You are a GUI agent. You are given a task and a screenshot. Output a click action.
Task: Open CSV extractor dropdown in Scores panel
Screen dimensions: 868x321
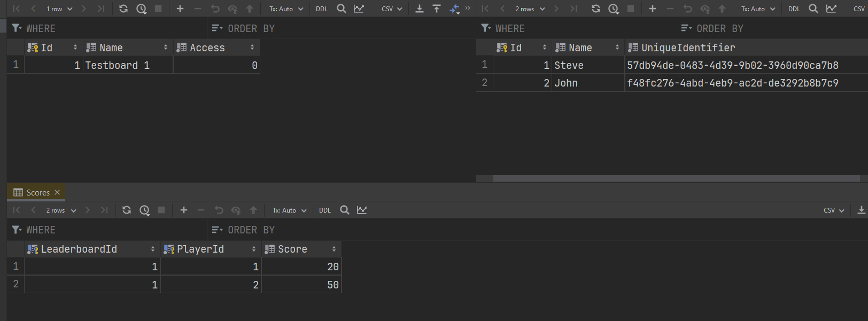coord(834,210)
